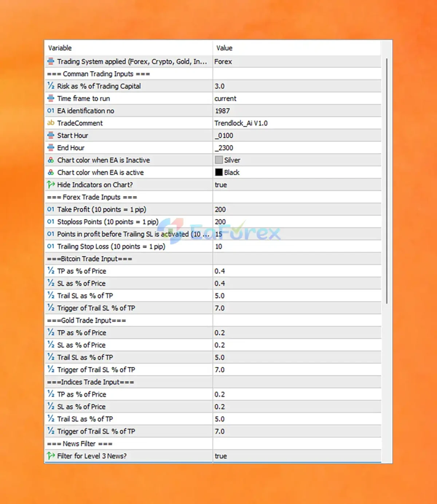Select the 'End Hour' label
Viewport: 437px width, 504px height.
click(71, 148)
